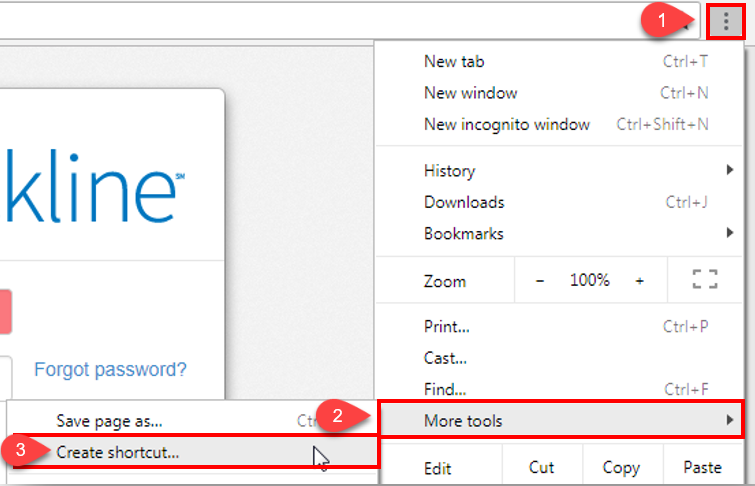Decrease zoom with the minus button
The image size is (755, 486).
[540, 281]
